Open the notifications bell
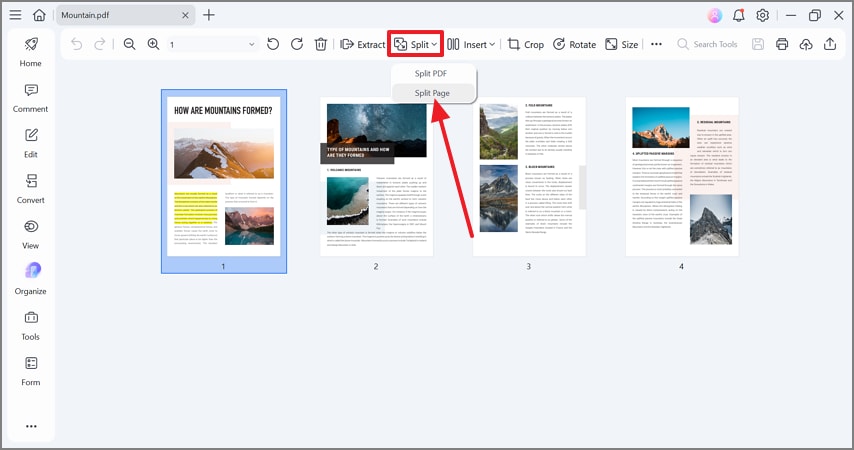This screenshot has width=854, height=450. [739, 15]
